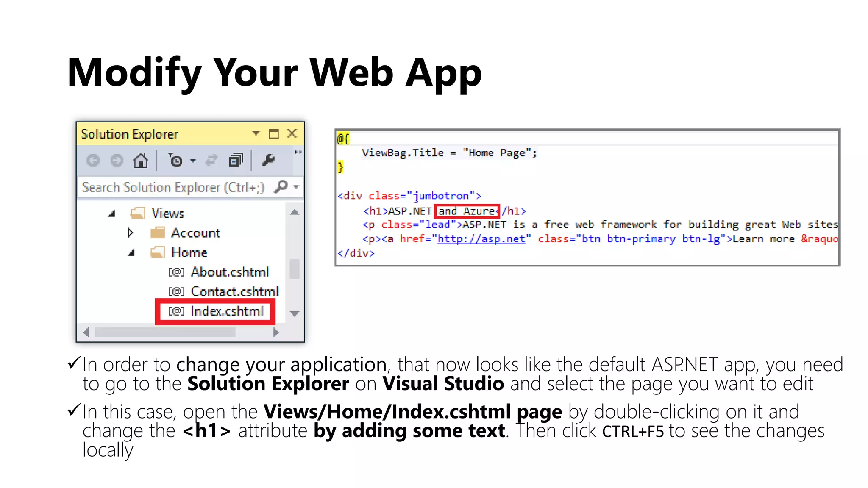The image size is (868, 488).
Task: Click the Razor file icon beside Index.cshtml
Action: coord(177,311)
